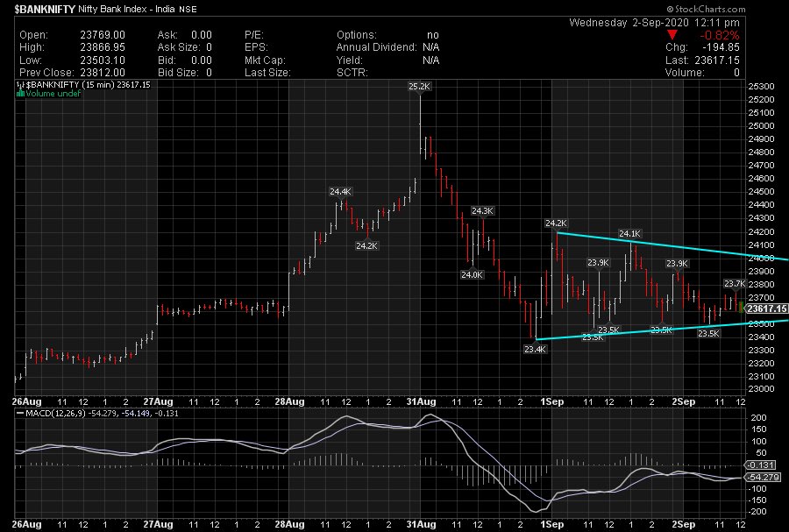The image size is (789, 532).
Task: Click the 'Bid Size:' label
Action: [x=178, y=73]
